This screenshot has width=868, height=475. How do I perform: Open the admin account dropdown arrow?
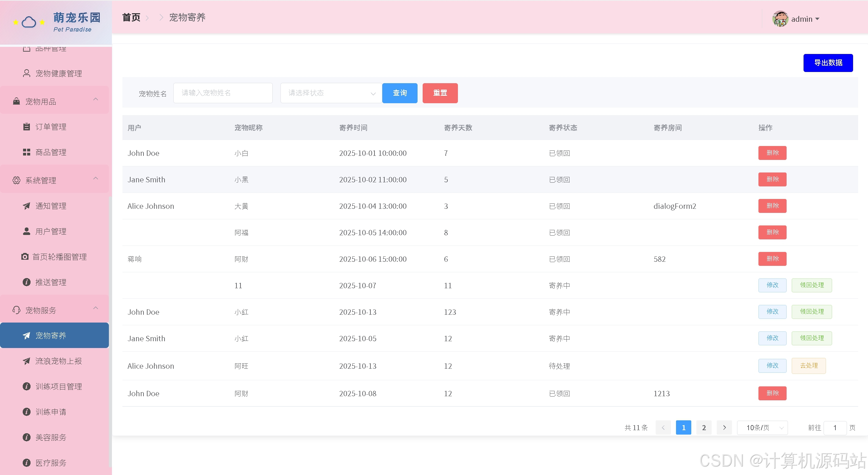pos(817,19)
